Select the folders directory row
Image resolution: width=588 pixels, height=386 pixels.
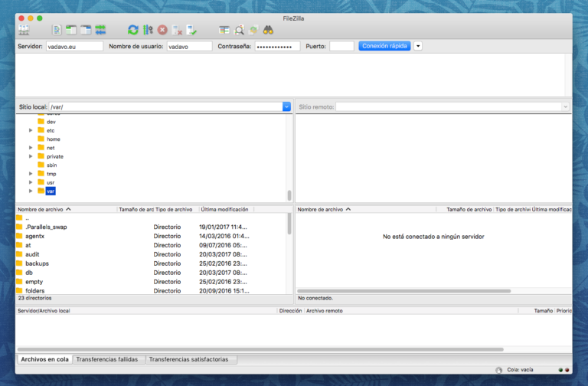coord(150,291)
